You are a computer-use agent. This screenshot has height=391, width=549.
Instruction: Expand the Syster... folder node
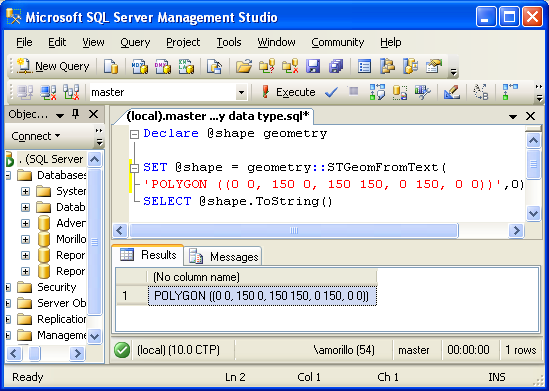click(25, 191)
